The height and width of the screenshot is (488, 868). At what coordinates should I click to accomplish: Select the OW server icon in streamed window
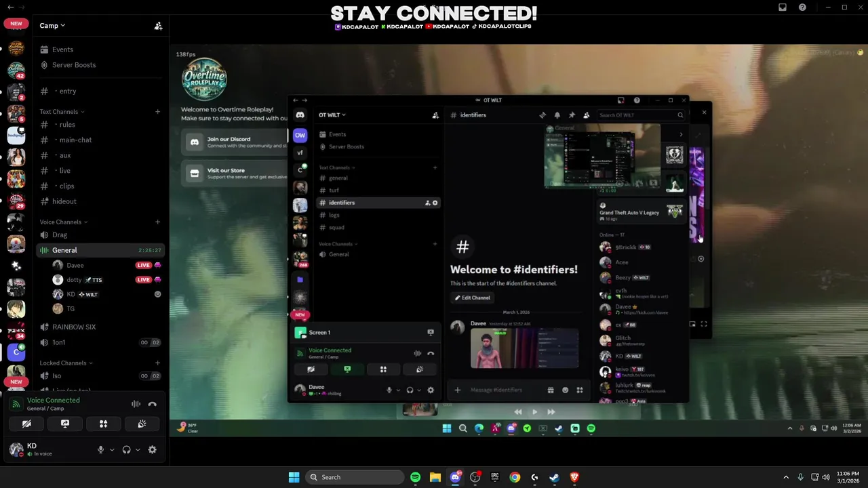[300, 135]
